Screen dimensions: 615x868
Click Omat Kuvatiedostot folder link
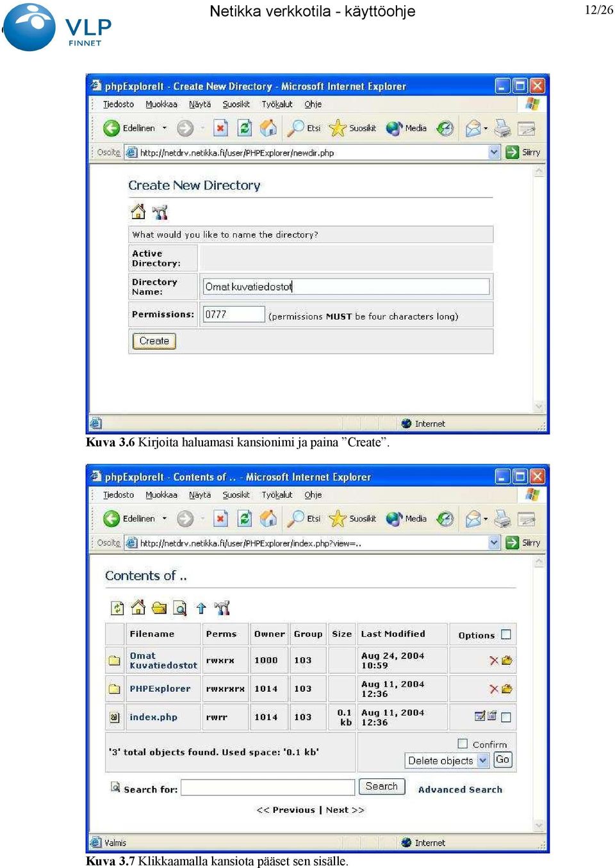(x=163, y=660)
